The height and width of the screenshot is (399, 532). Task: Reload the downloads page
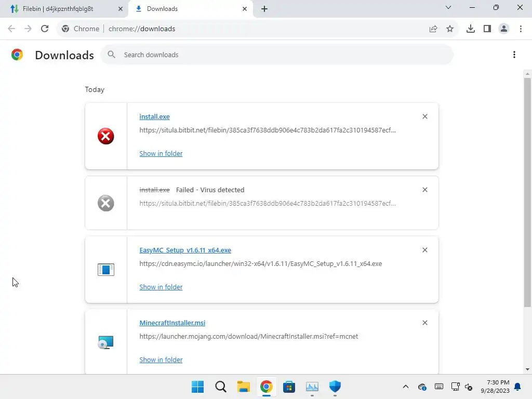tap(45, 29)
